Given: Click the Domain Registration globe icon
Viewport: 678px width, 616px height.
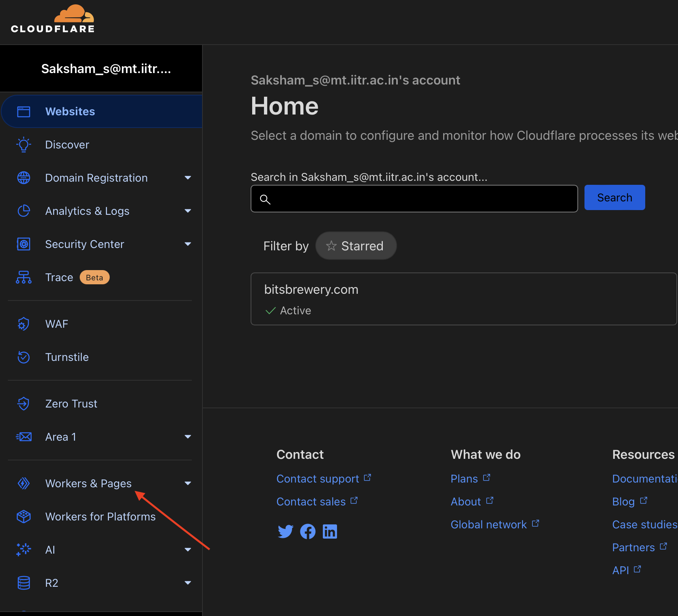Looking at the screenshot, I should [24, 178].
